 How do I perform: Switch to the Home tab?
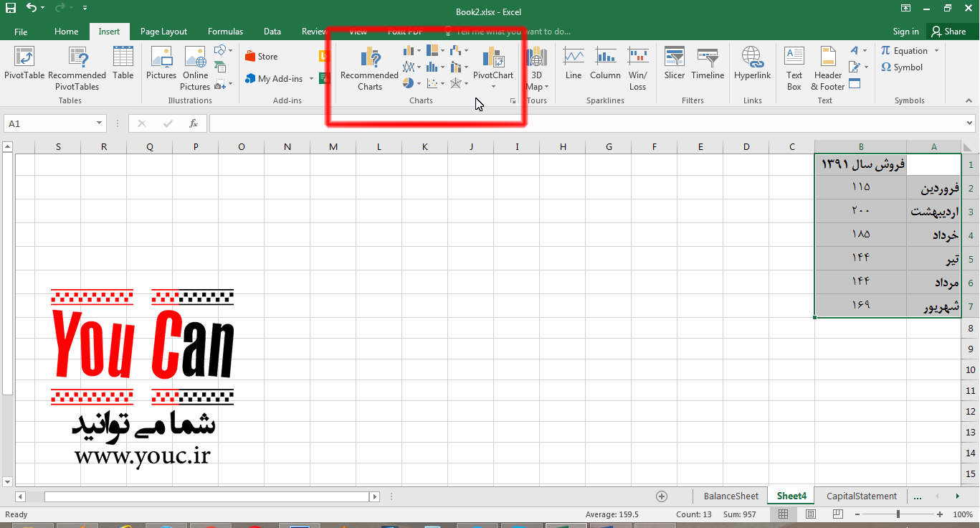(67, 32)
